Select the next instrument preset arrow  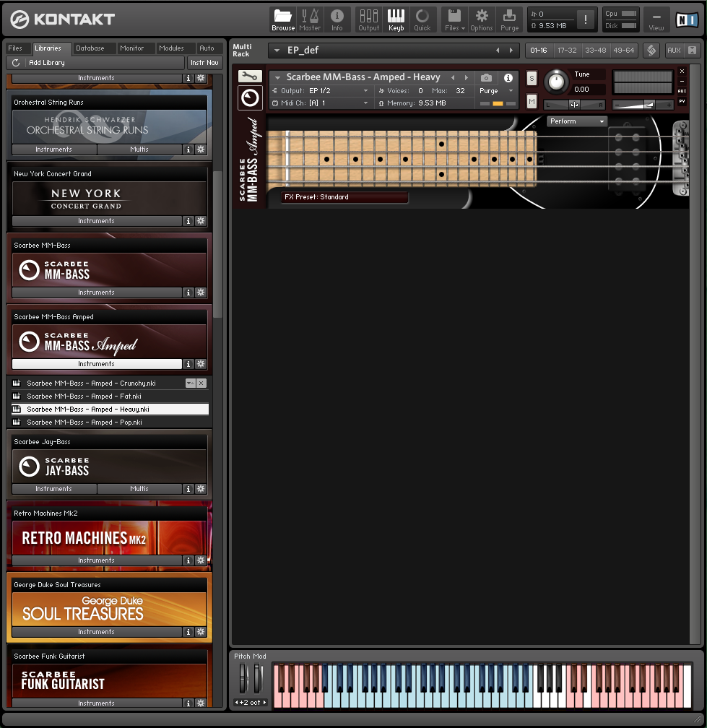[466, 77]
